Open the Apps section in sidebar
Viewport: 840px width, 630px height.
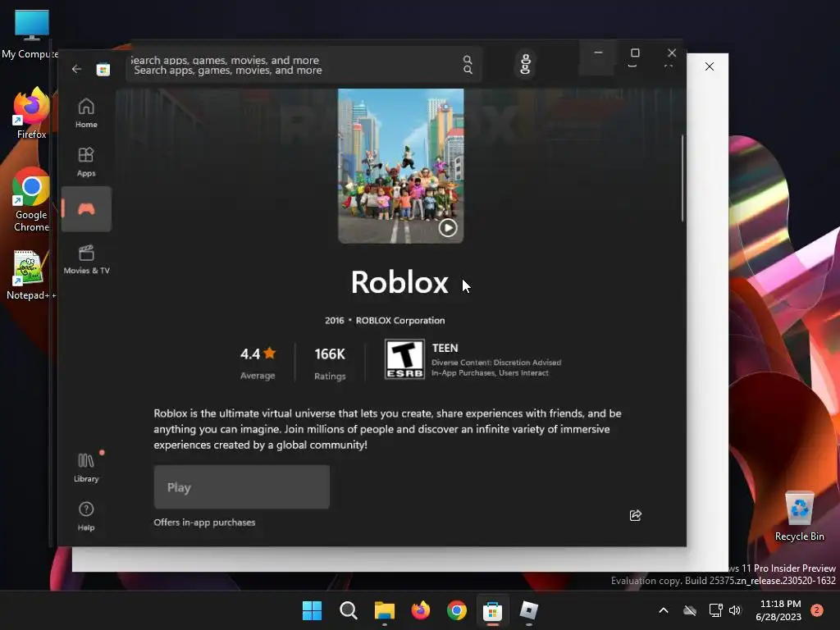86,162
